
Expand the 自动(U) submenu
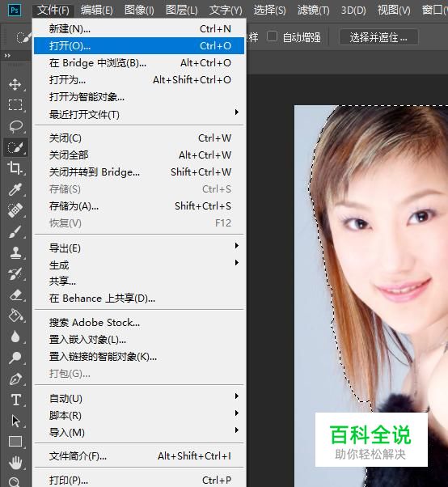click(x=139, y=399)
